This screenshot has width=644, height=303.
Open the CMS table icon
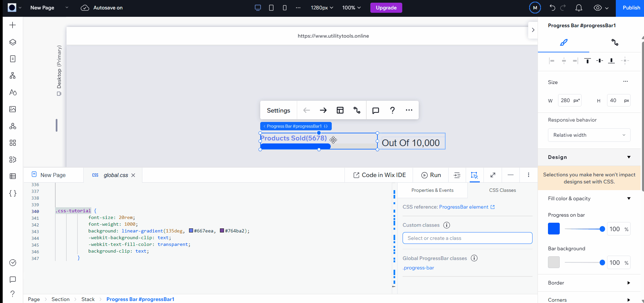coord(12,176)
